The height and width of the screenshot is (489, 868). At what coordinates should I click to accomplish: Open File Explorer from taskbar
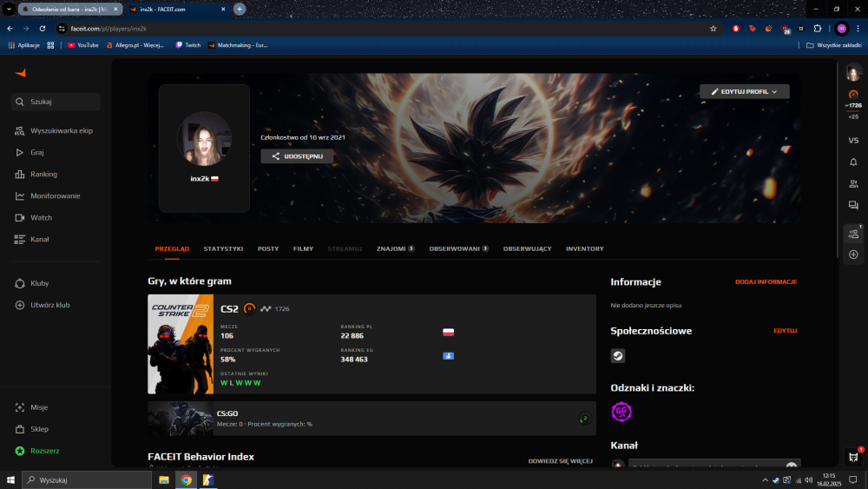[x=164, y=480]
